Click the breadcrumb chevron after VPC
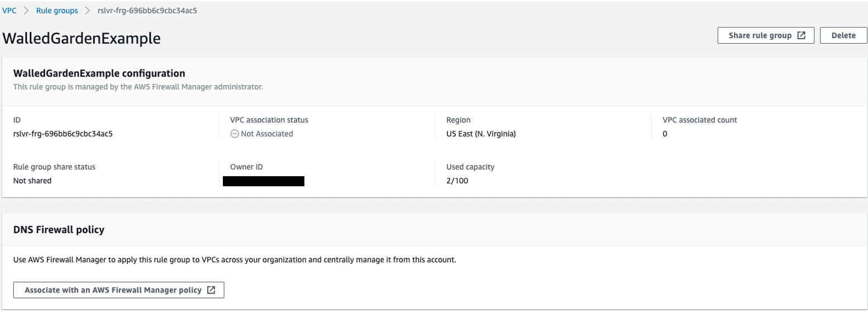Image resolution: width=868 pixels, height=311 pixels. point(26,11)
